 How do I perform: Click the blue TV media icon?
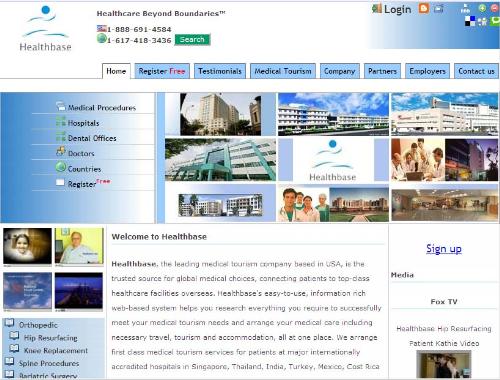click(438, 8)
